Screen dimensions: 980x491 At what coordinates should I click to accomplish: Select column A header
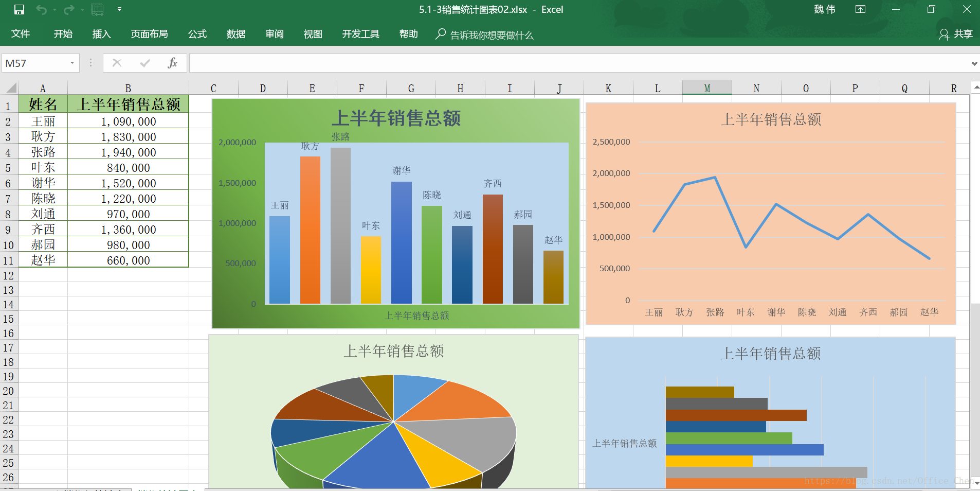tap(43, 88)
